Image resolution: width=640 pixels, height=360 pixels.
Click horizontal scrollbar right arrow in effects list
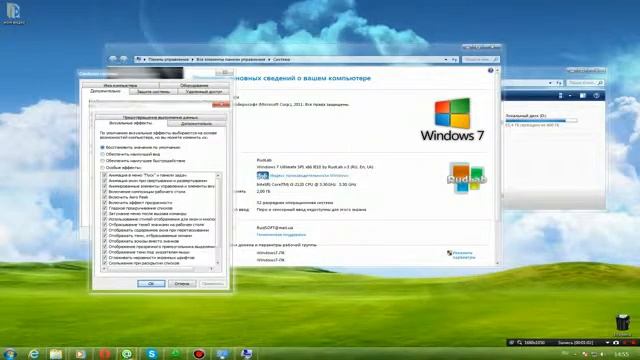tap(211, 269)
